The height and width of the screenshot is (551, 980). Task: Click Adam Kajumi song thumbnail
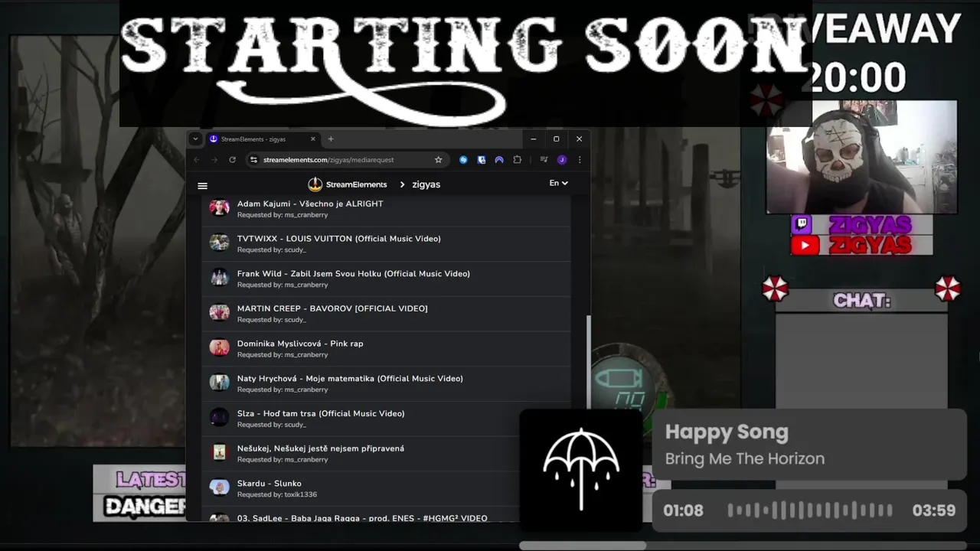click(220, 207)
